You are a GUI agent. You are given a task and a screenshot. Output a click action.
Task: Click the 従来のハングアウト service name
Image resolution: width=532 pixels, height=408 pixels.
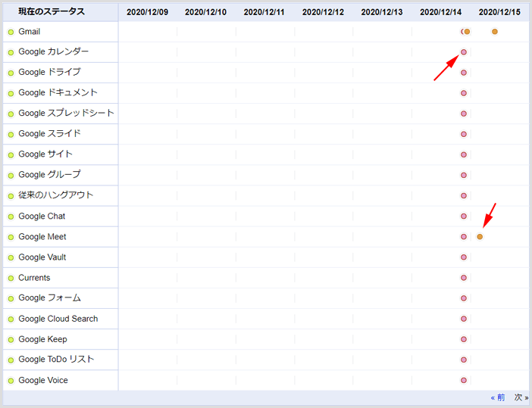[55, 195]
